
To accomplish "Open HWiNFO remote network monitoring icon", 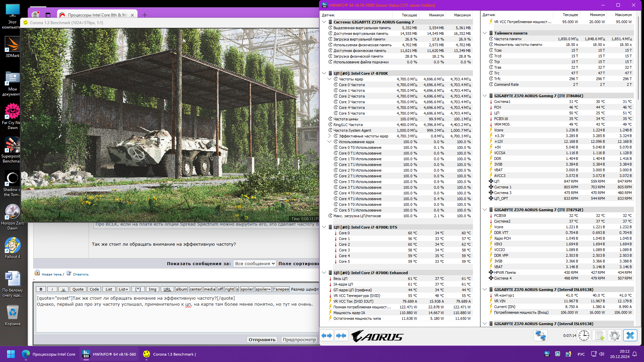I will click(540, 336).
